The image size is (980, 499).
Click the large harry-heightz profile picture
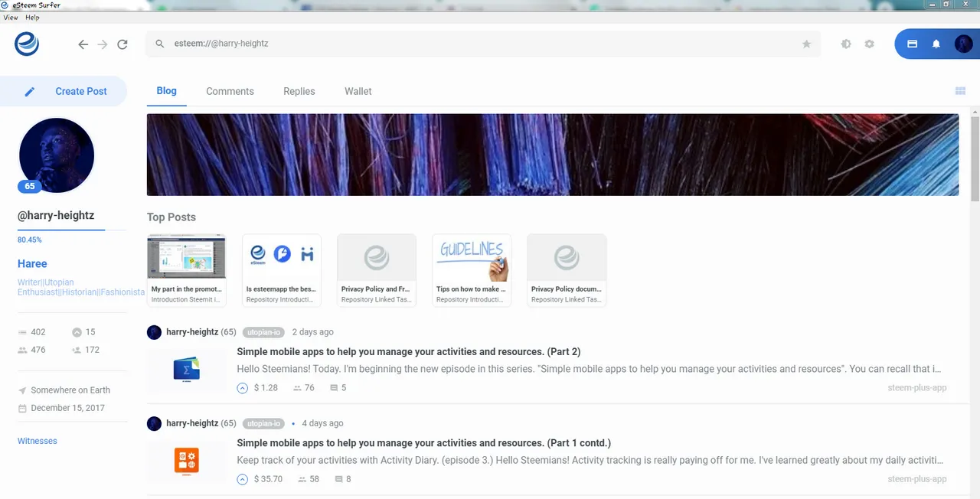[57, 155]
